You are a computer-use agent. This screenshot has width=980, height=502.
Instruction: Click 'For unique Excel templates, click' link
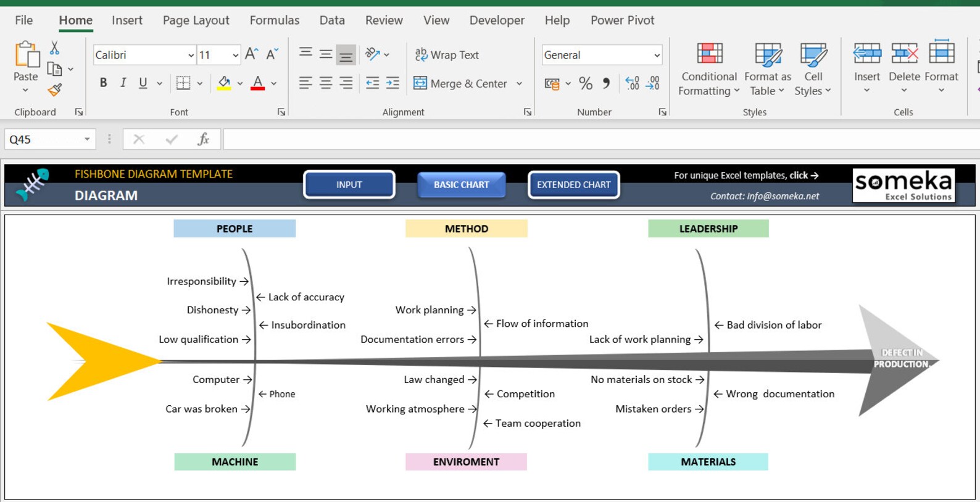(746, 175)
